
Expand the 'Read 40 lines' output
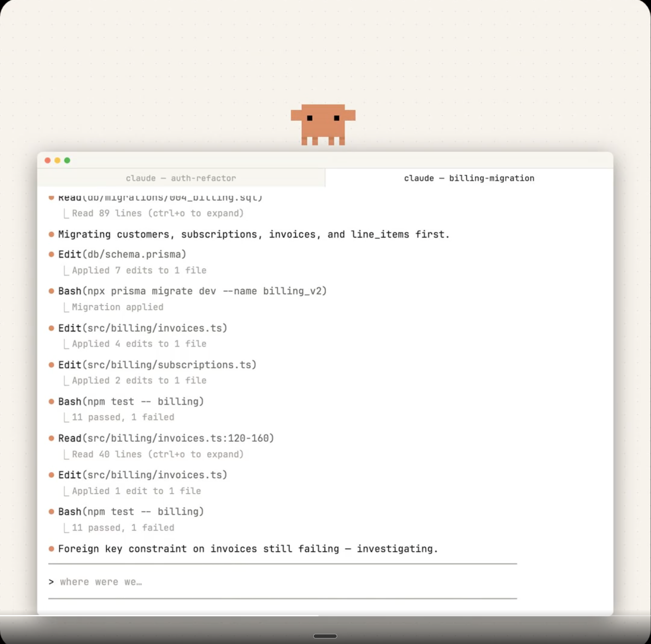[x=157, y=454]
